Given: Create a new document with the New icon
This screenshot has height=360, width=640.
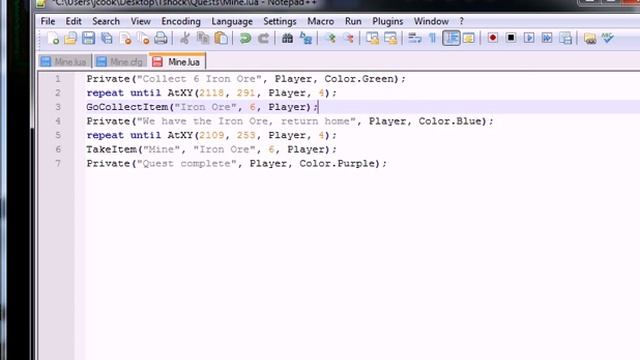Looking at the screenshot, I should click(x=53, y=38).
